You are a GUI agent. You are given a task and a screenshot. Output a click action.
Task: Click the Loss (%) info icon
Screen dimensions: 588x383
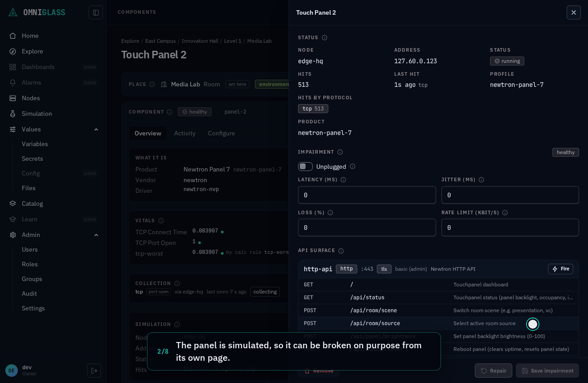point(330,213)
